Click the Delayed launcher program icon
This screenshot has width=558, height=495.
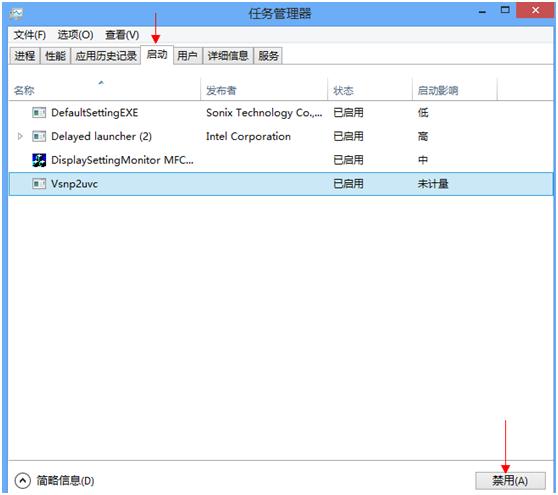39,136
